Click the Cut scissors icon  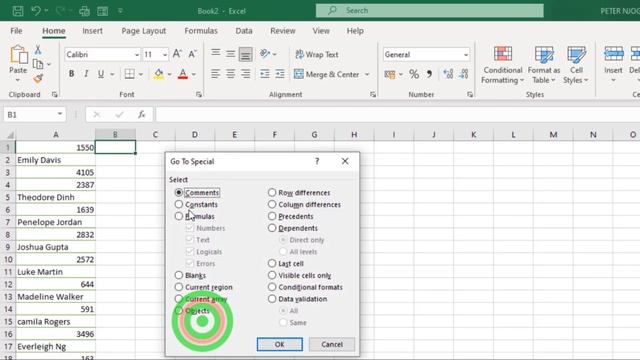(x=38, y=50)
